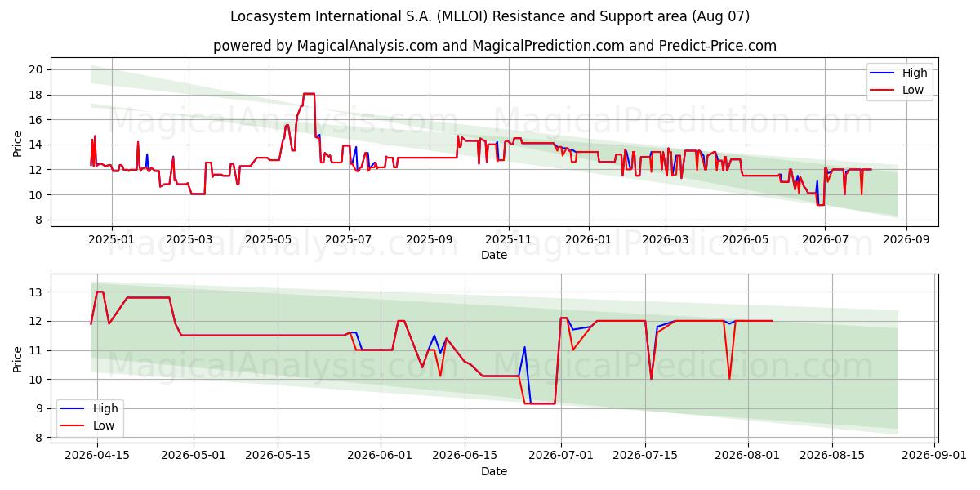This screenshot has height=490, width=980.
Task: Click the '2025-03' x-axis label
Action: 189,240
